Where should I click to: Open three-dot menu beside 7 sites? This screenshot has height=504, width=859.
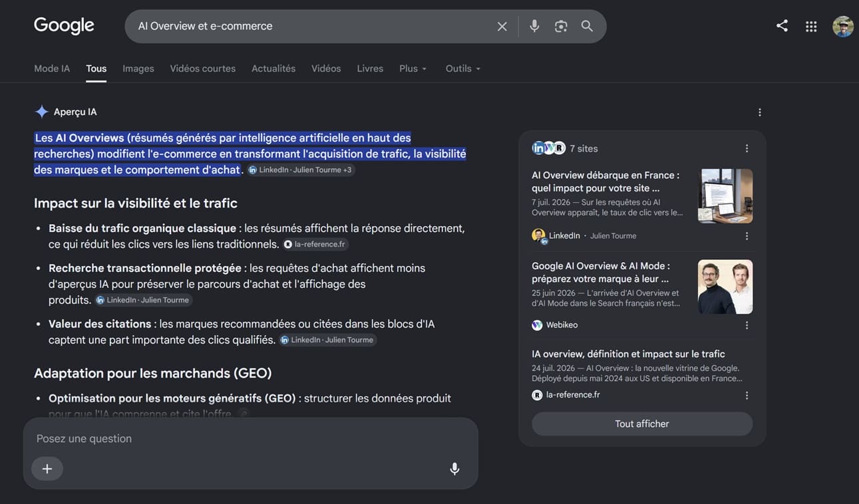click(747, 148)
